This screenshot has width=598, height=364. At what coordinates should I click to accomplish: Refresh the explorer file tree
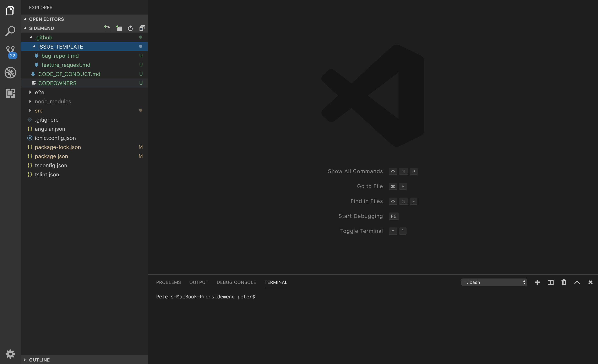point(130,28)
